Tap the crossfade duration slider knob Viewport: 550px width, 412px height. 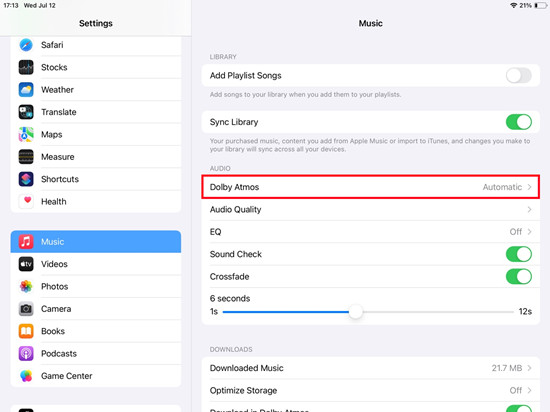click(356, 312)
